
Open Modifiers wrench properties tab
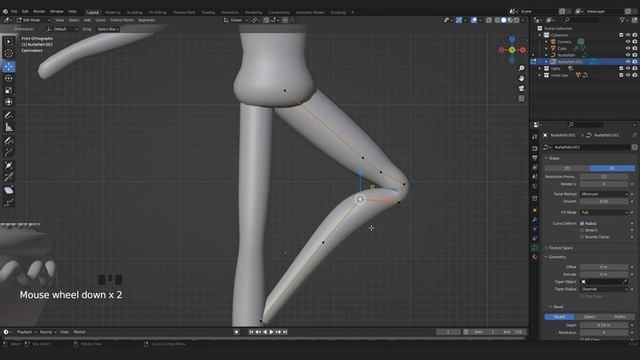(535, 220)
